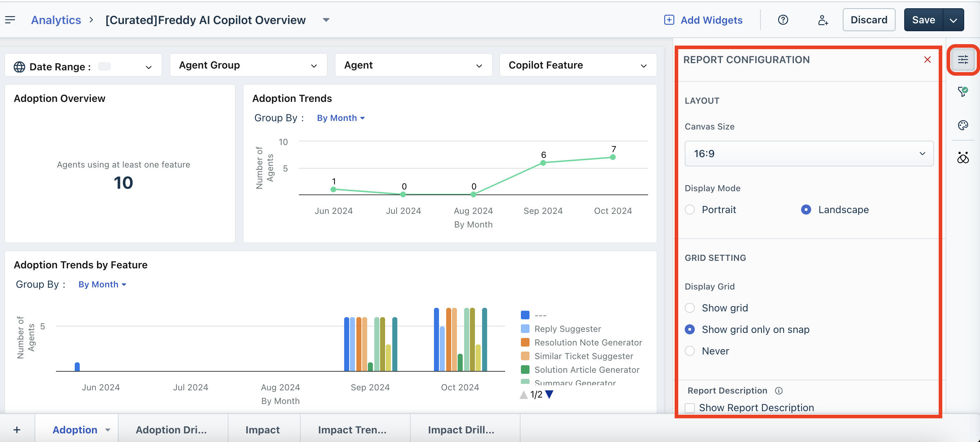
Task: Switch to the Impact tab
Action: coord(262,429)
